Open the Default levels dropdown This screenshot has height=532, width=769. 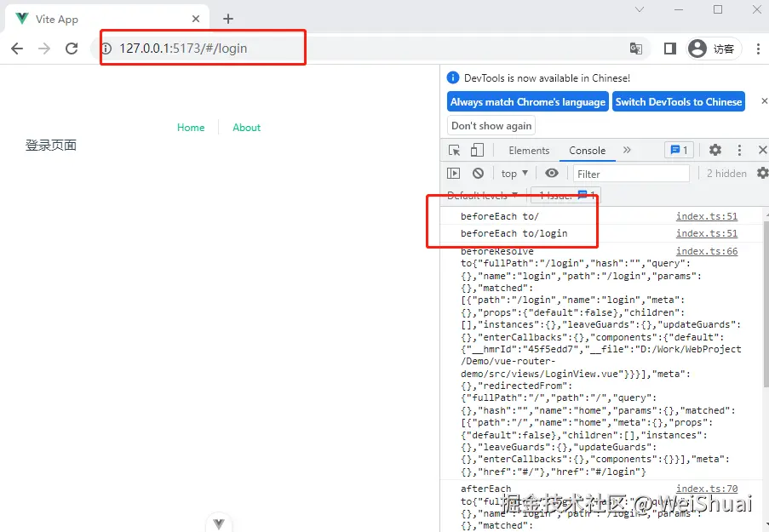483,196
